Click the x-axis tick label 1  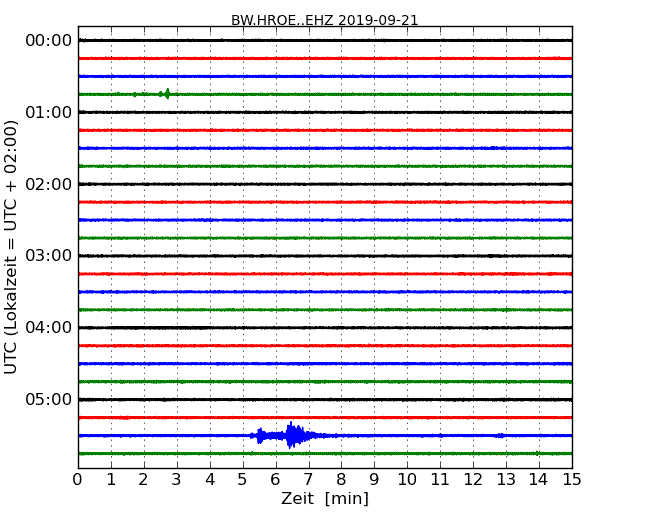111,480
